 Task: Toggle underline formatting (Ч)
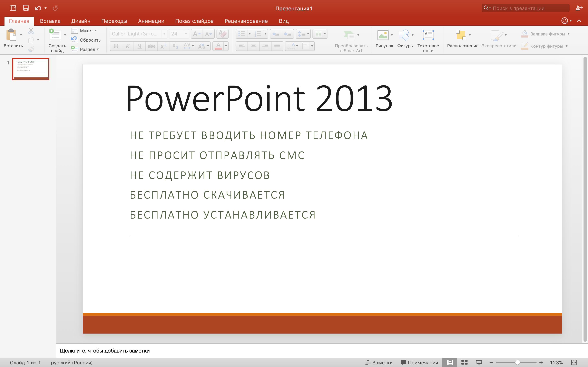[x=139, y=46]
